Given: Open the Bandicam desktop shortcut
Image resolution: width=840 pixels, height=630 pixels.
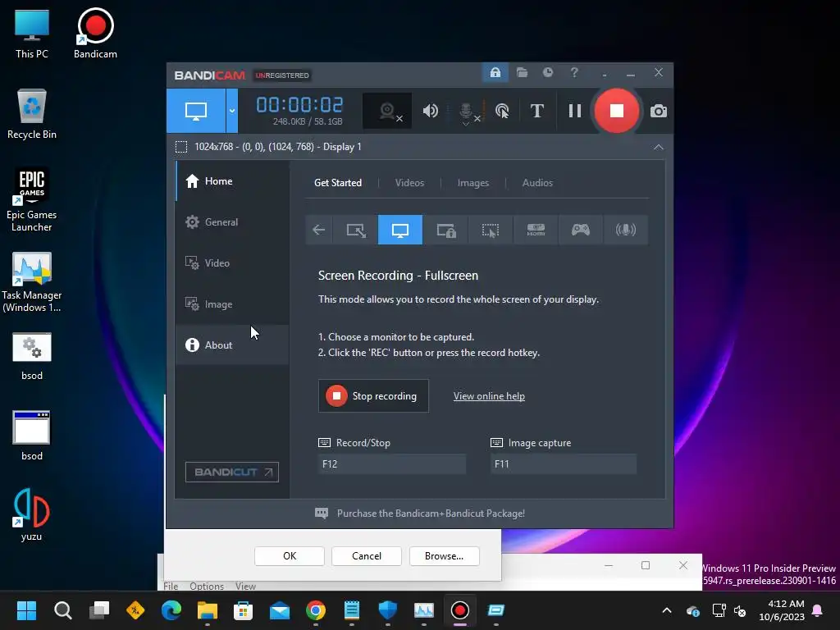Looking at the screenshot, I should click(95, 33).
